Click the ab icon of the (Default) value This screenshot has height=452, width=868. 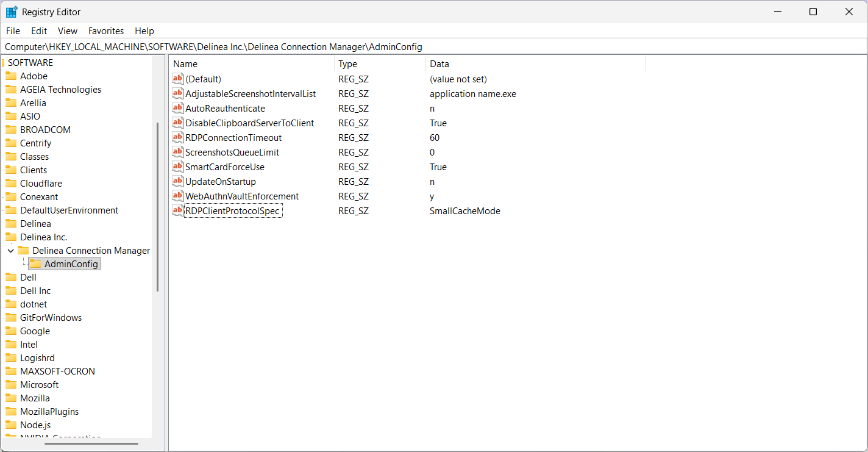tap(178, 79)
